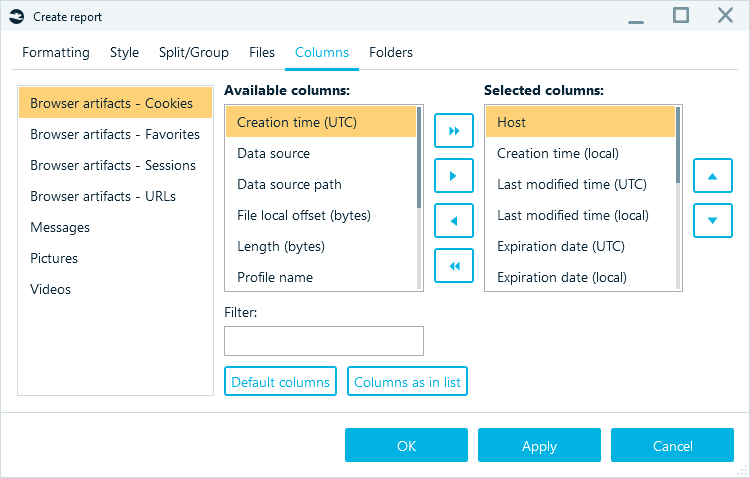Image resolution: width=750 pixels, height=478 pixels.
Task: Click the Columns as in list button
Action: pyautogui.click(x=407, y=381)
